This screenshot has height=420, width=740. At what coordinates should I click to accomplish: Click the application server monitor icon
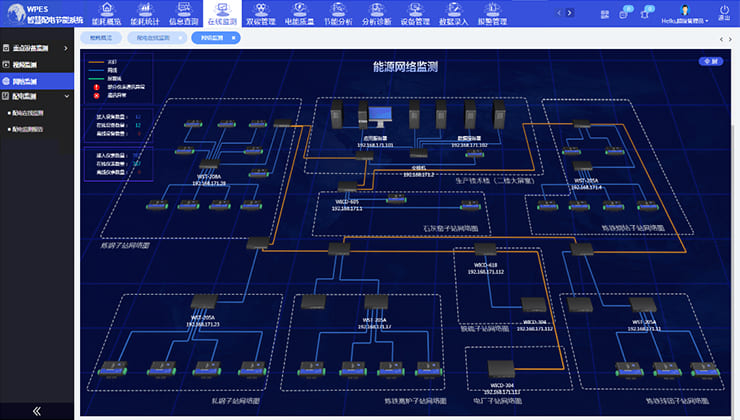click(380, 118)
